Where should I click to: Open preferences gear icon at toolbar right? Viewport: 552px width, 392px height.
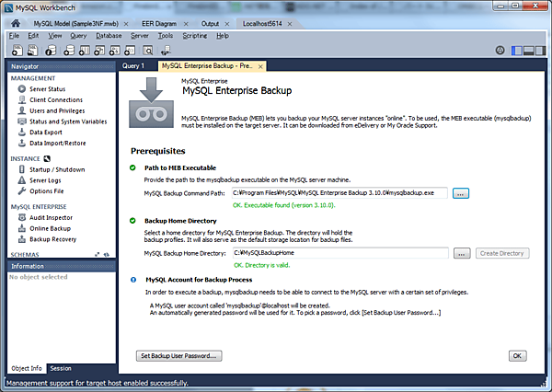[500, 51]
